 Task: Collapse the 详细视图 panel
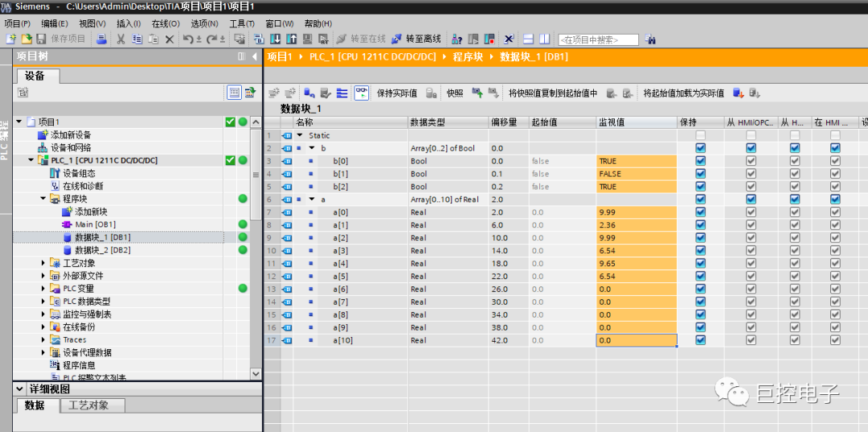[x=20, y=389]
